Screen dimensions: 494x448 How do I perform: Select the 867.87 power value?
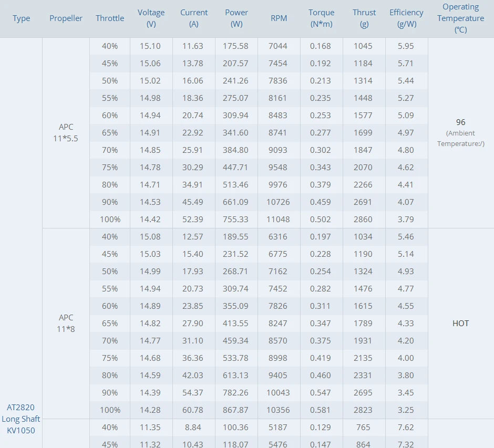(x=236, y=410)
